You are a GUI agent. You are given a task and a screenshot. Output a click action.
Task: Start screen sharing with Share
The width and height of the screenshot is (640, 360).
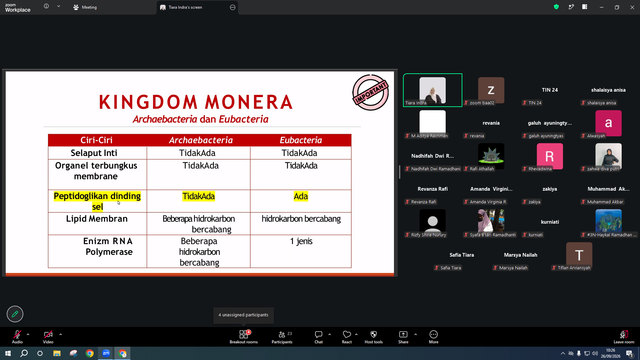[x=403, y=337]
